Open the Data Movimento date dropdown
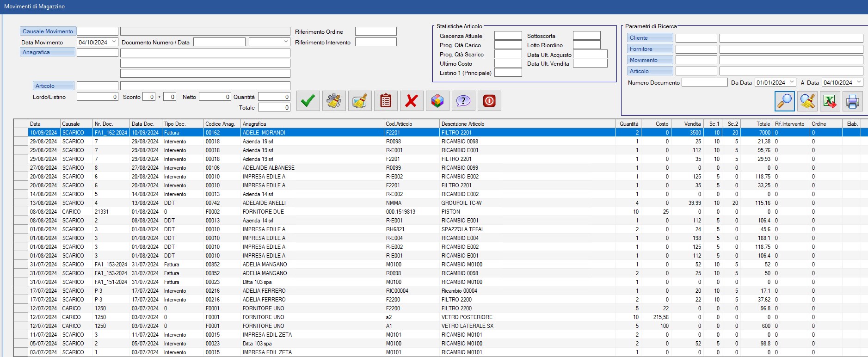Screen dimensions: 868x357 tap(114, 42)
